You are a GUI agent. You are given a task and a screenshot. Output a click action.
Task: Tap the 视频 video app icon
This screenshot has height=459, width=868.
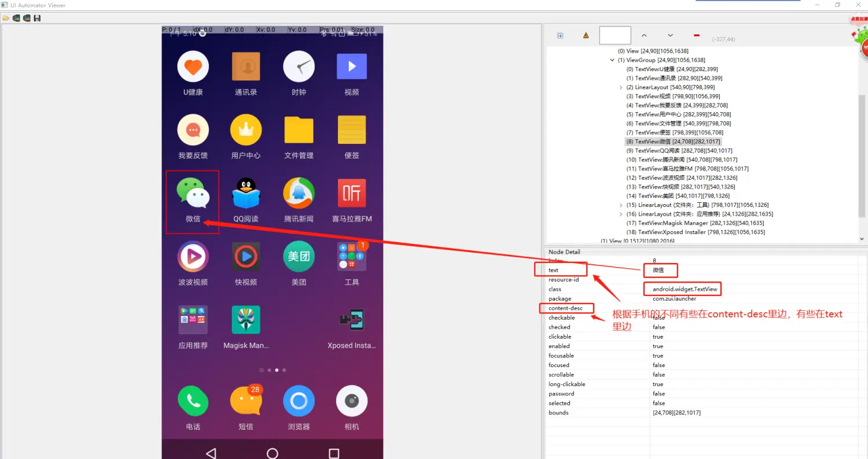point(352,67)
